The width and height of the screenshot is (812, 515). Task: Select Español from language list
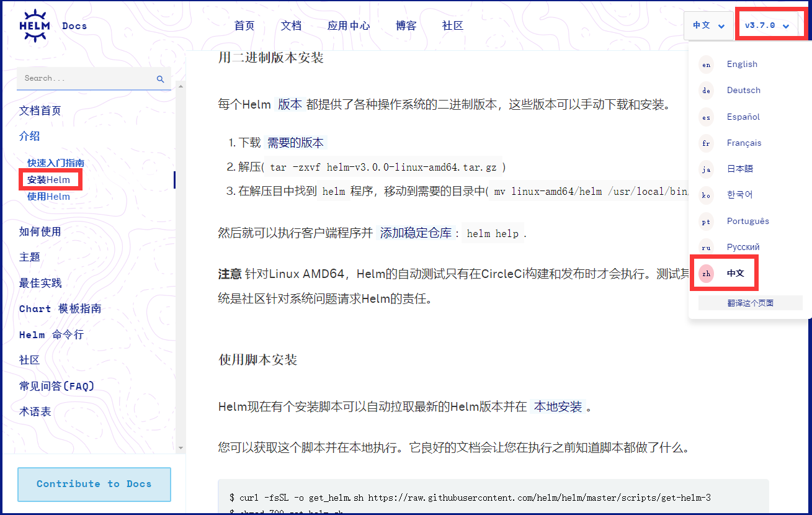743,117
